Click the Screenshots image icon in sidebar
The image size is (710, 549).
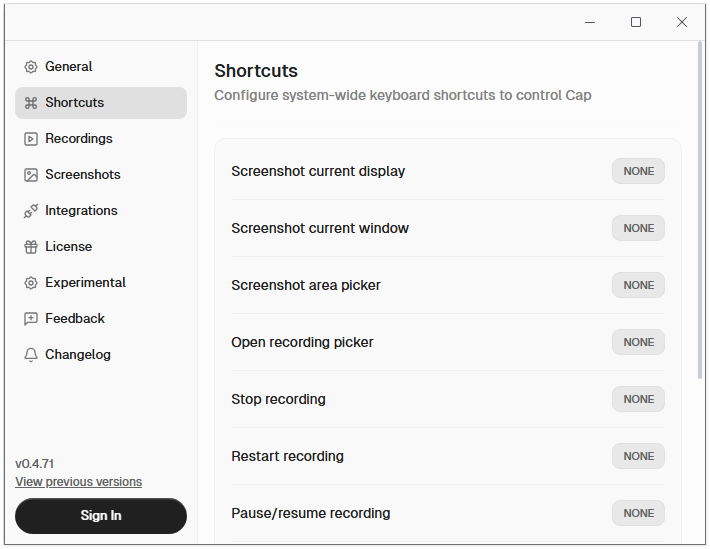tap(31, 175)
